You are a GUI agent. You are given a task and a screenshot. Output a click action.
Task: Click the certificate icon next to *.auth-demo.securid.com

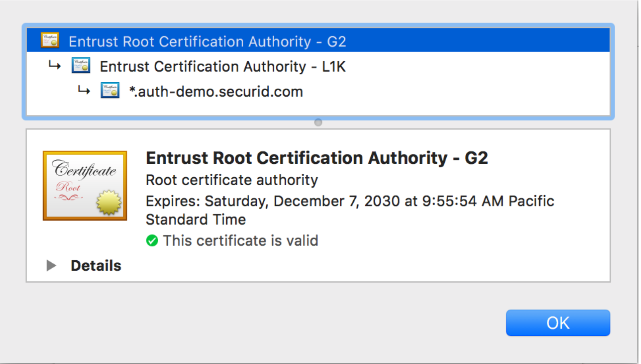coord(110,90)
